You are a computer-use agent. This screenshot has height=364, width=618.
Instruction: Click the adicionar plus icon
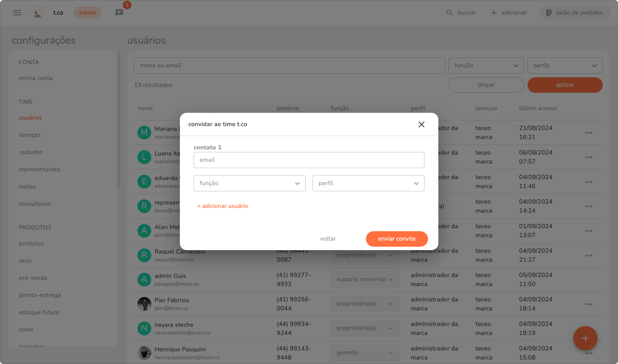[493, 13]
